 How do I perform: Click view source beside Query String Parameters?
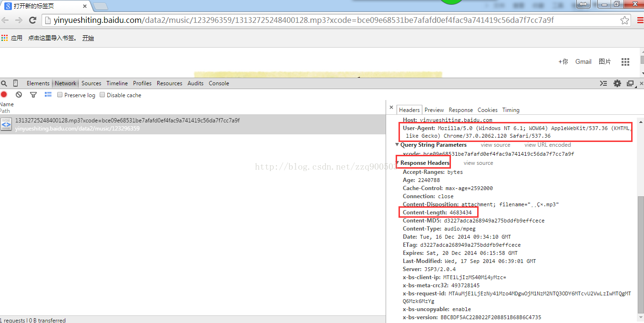pyautogui.click(x=495, y=145)
